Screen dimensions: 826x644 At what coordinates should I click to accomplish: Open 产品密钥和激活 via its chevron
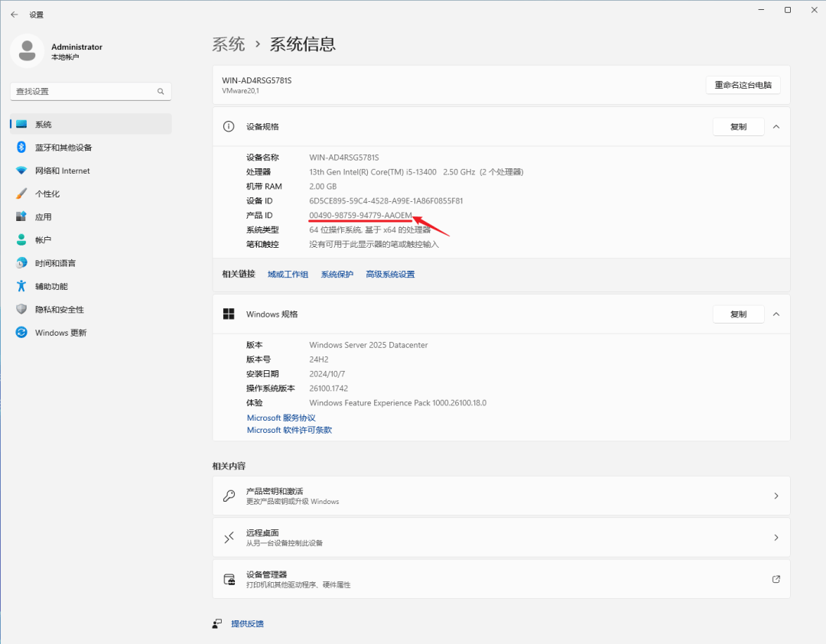point(776,496)
